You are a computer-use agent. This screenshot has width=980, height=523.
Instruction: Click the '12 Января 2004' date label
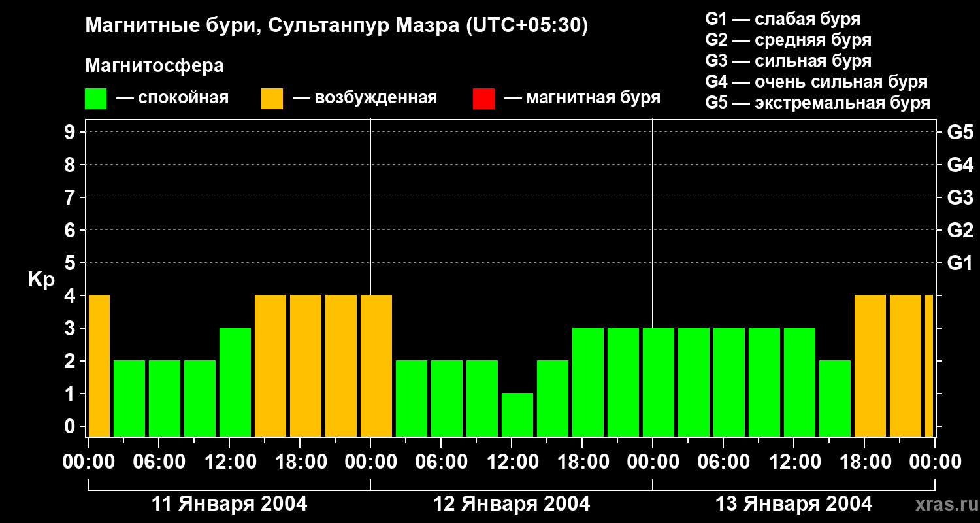[x=512, y=504]
